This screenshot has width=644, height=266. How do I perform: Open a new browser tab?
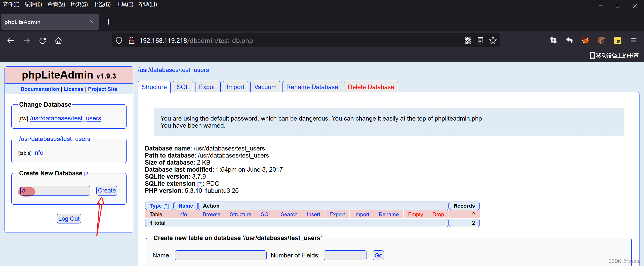108,22
